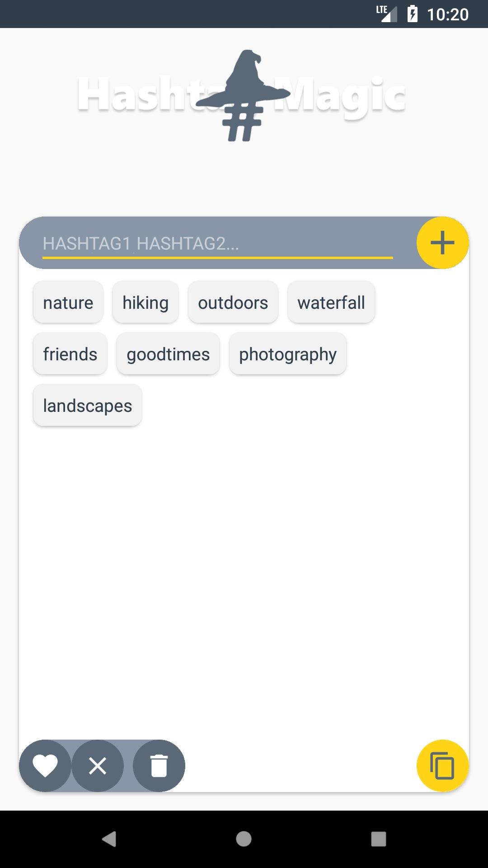Select the waterfall hashtag chip

click(x=331, y=302)
